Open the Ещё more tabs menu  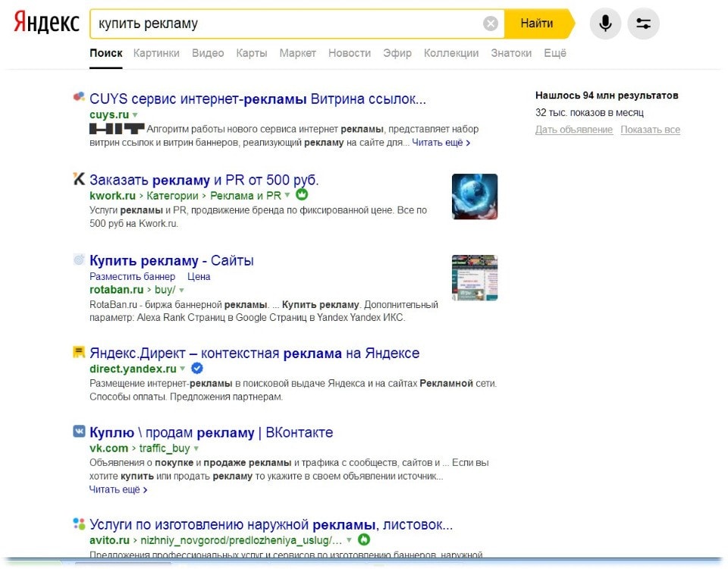(x=555, y=53)
